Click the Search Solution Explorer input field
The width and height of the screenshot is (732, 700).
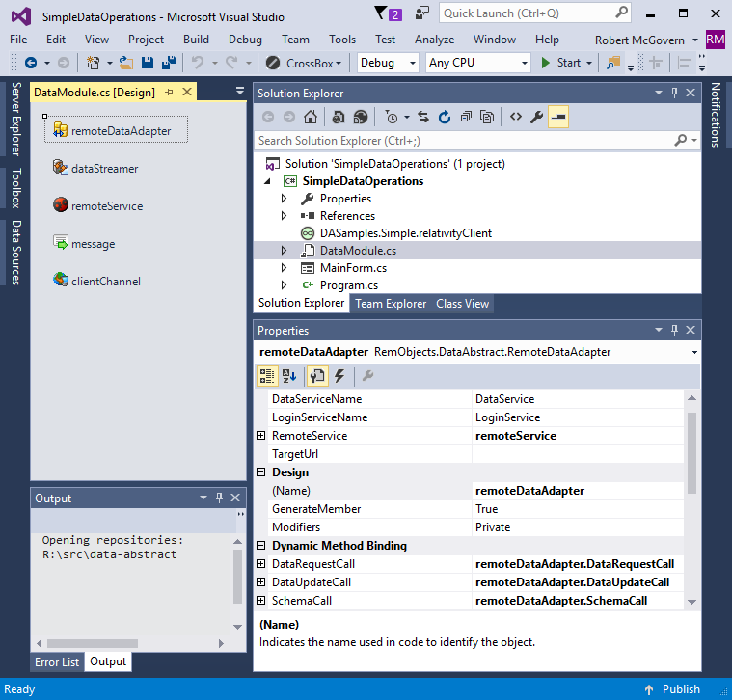pos(463,141)
